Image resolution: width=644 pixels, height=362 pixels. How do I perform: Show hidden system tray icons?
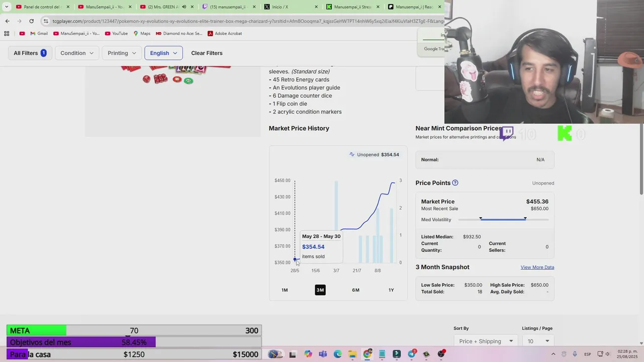[553, 354]
